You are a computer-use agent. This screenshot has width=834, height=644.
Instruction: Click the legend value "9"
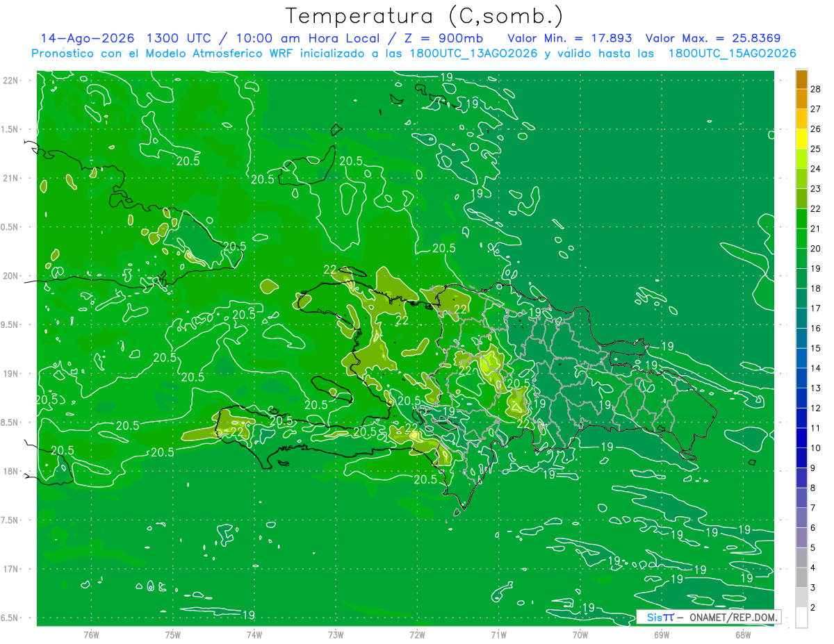813,468
